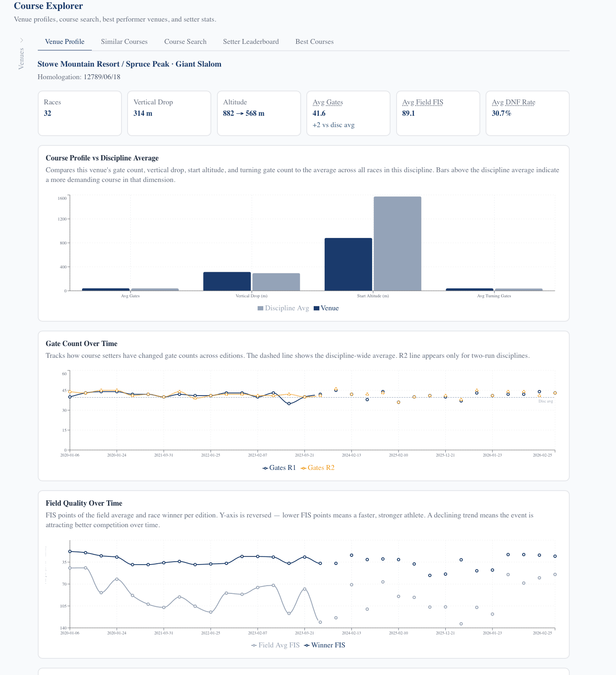
Task: Click the Vertical Drop venue bar
Action: (227, 281)
